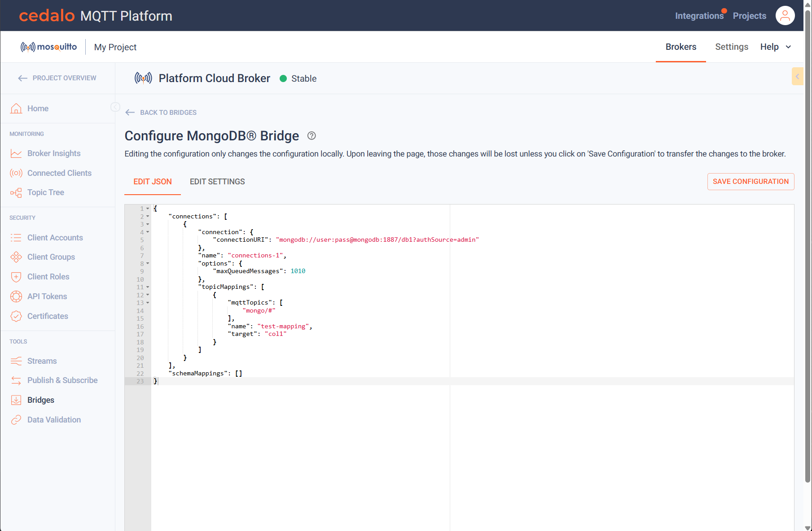Fold the connection object at line 4
812x531 pixels.
(x=148, y=232)
